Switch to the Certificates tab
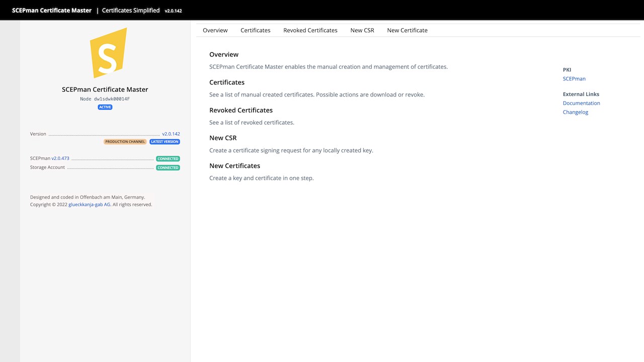Viewport: 644px width, 362px height. pyautogui.click(x=256, y=30)
